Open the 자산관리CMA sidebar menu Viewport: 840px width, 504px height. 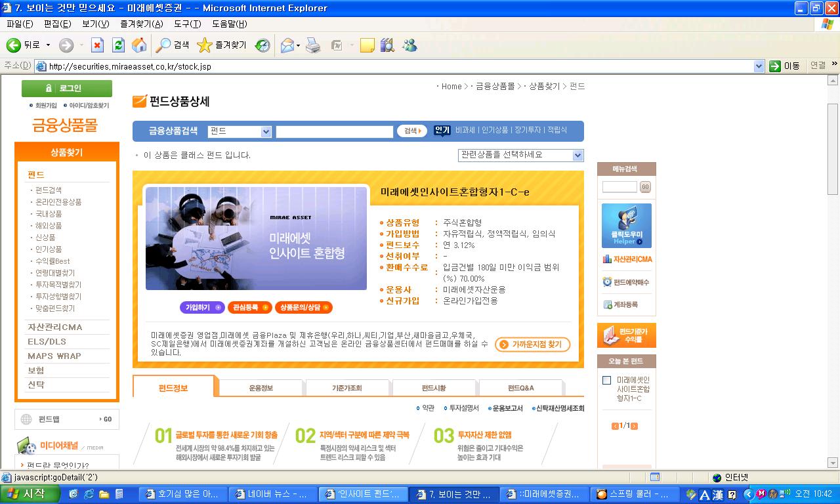tap(55, 327)
